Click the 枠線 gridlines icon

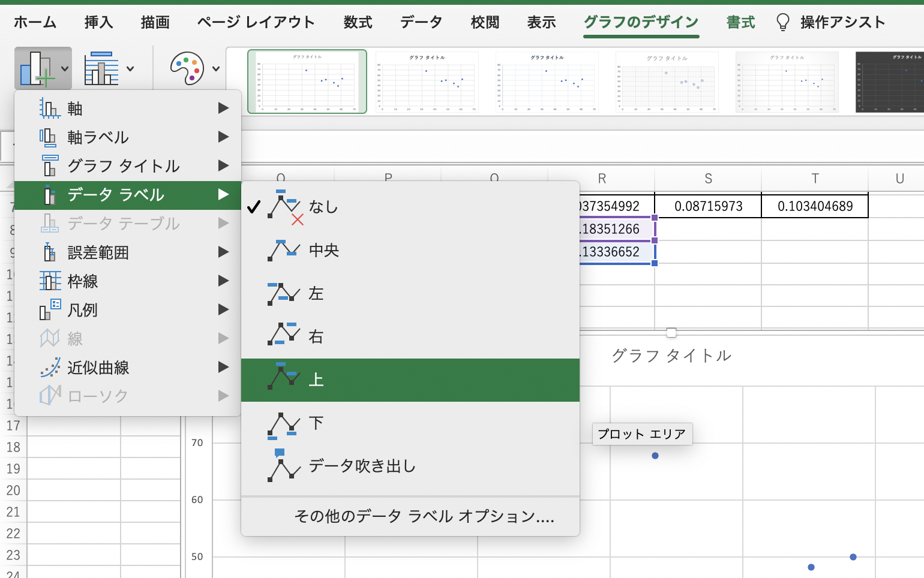[50, 281]
